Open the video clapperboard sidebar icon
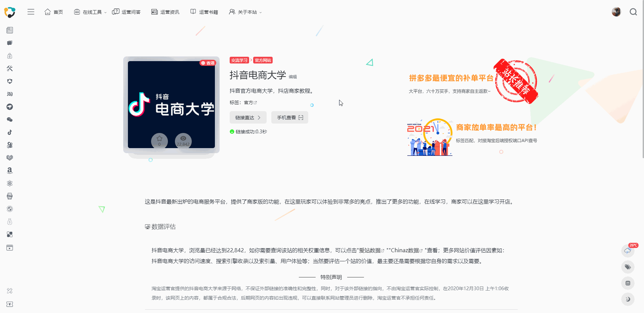The width and height of the screenshot is (644, 313). pyautogui.click(x=10, y=248)
